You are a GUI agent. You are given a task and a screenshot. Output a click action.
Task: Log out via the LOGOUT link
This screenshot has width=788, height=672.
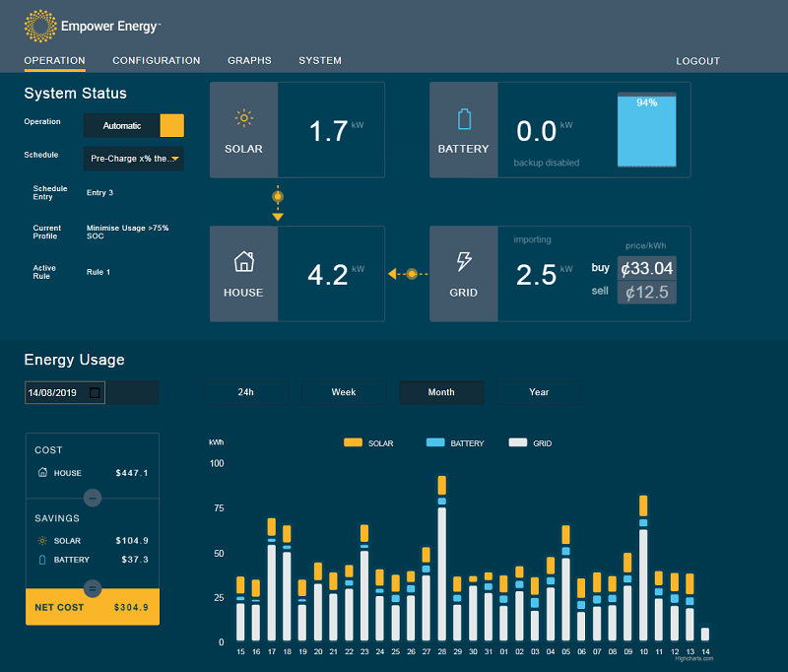(697, 61)
